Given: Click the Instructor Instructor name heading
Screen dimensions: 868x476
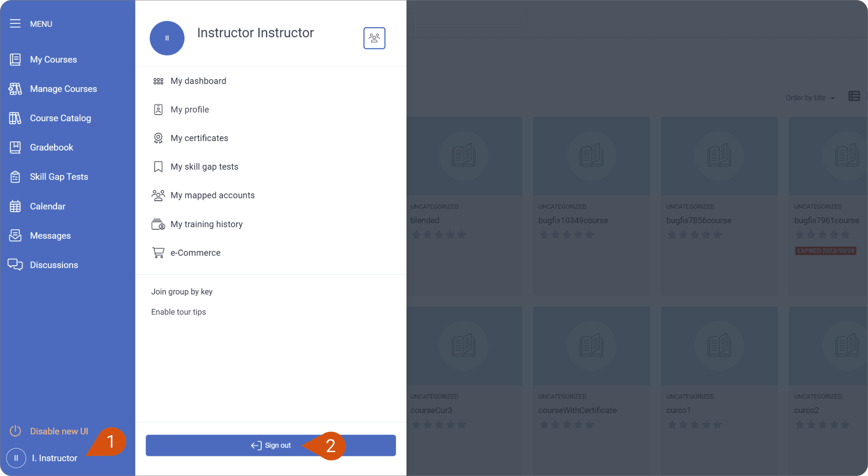Looking at the screenshot, I should (255, 33).
